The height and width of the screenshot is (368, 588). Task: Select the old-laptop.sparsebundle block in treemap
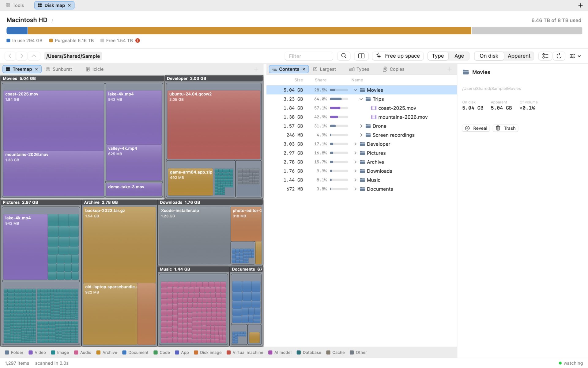110,314
